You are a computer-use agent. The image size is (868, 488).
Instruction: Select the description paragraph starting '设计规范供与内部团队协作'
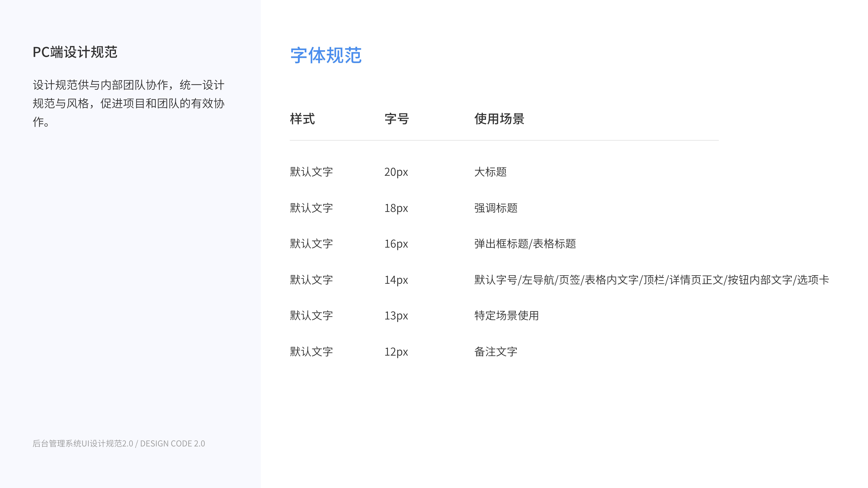point(128,103)
